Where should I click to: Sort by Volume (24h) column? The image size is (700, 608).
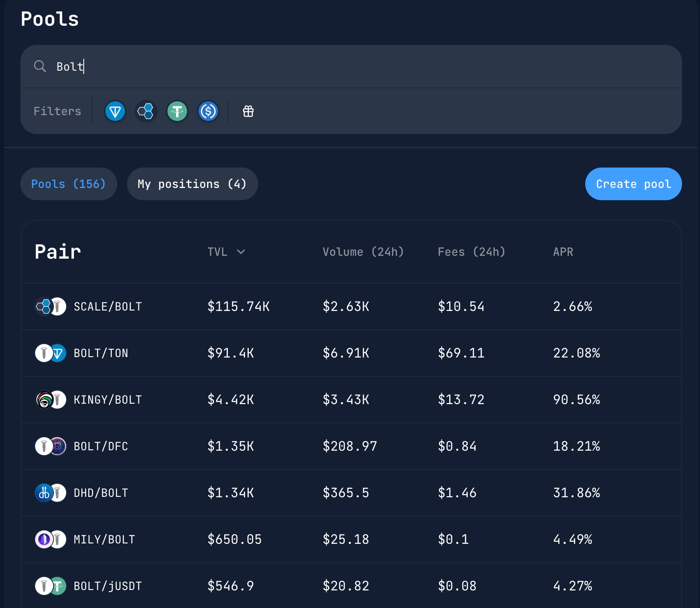coord(363,252)
